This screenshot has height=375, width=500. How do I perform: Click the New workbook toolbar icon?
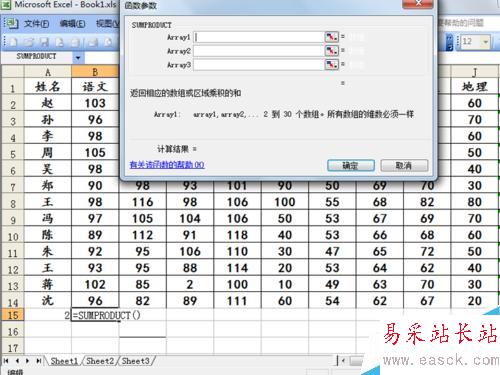(x=13, y=42)
